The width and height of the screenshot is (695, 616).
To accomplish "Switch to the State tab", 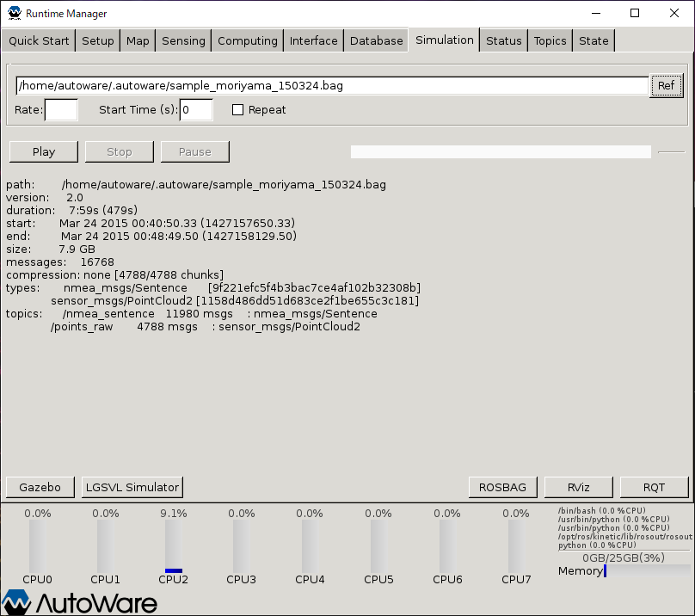I will tap(594, 40).
